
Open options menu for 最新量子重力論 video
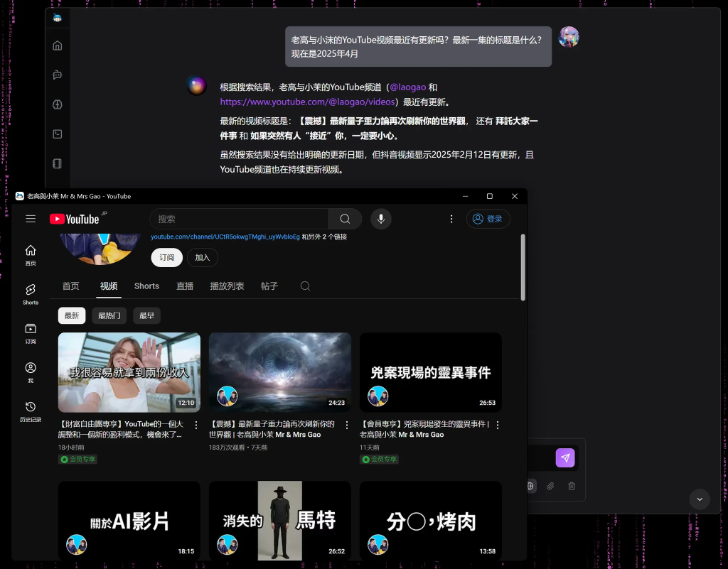tap(347, 425)
